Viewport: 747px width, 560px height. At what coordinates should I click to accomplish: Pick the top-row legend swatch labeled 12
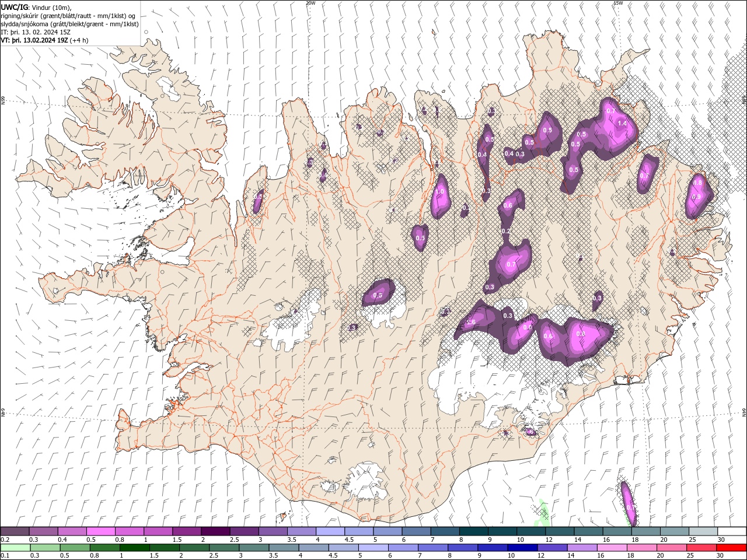pos(560,531)
